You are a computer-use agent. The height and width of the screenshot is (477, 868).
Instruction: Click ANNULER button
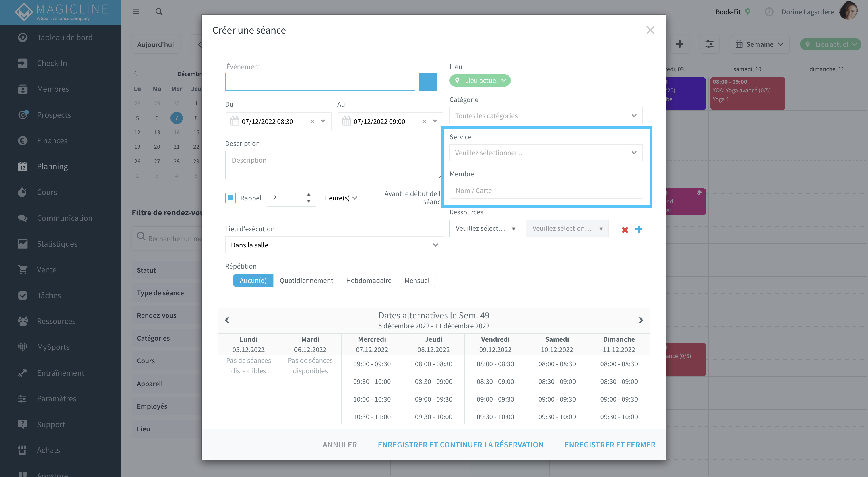[x=340, y=444]
